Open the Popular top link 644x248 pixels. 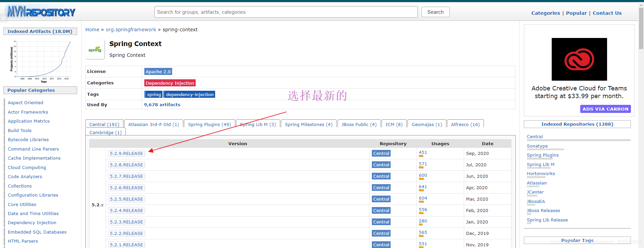[576, 13]
